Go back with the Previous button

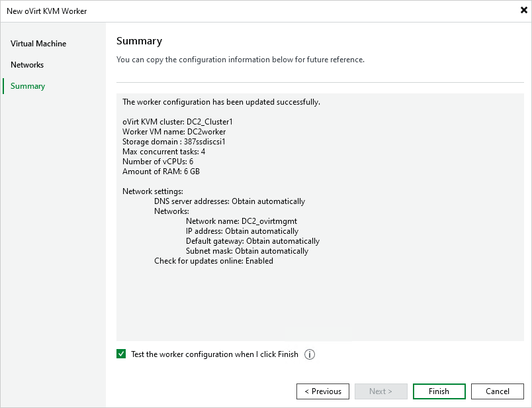[x=323, y=391]
